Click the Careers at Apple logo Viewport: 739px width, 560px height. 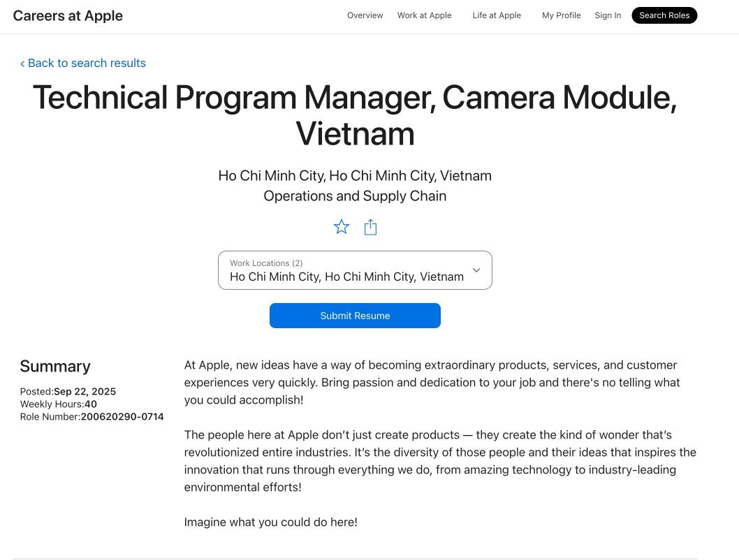68,16
